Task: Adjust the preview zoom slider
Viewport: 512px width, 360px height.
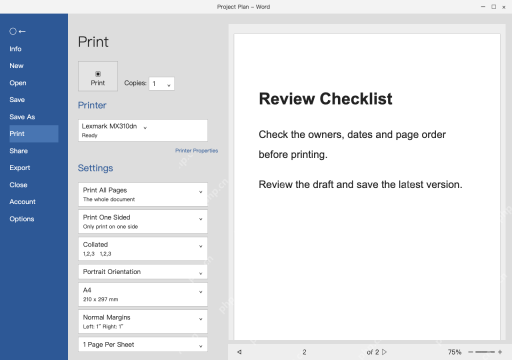Action: [x=485, y=352]
